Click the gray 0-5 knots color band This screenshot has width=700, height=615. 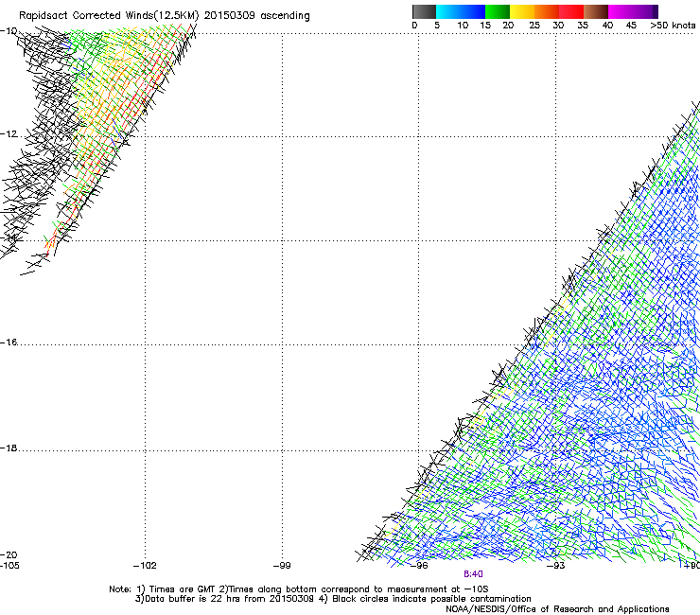pyautogui.click(x=424, y=11)
